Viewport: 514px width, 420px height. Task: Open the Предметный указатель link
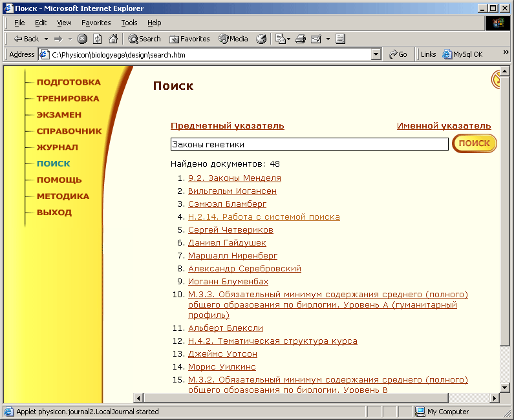[228, 126]
